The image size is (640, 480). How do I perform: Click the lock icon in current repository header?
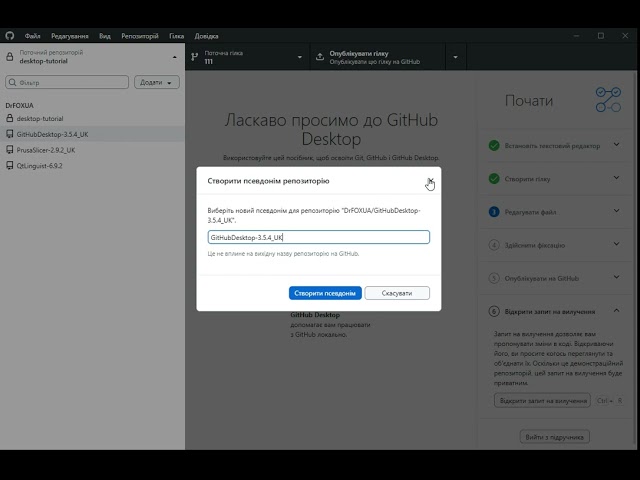(x=10, y=56)
